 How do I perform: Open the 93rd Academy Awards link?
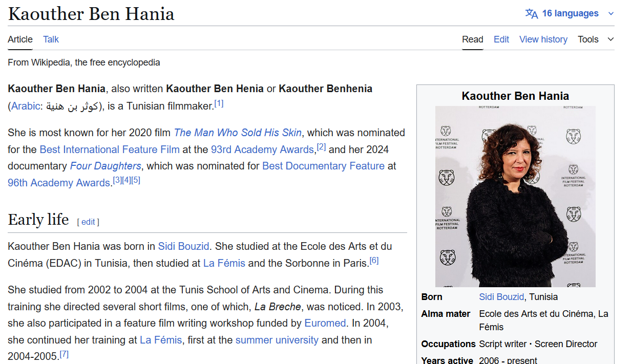pos(262,149)
